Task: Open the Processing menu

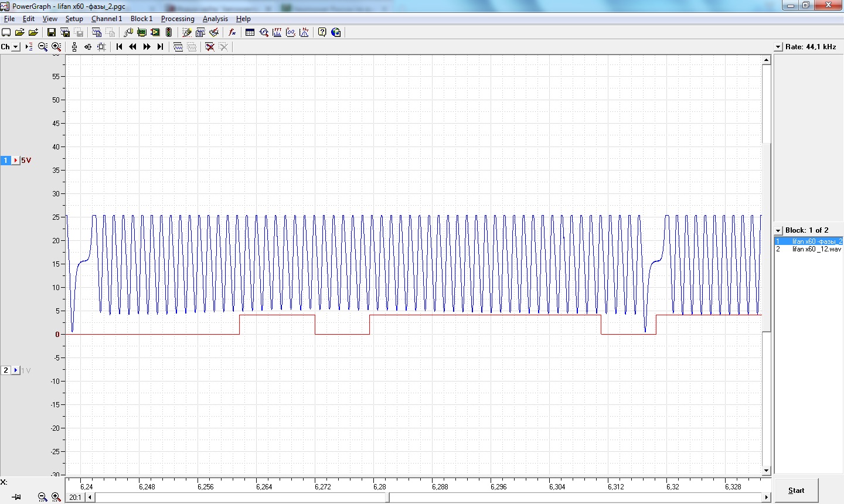Action: [178, 19]
